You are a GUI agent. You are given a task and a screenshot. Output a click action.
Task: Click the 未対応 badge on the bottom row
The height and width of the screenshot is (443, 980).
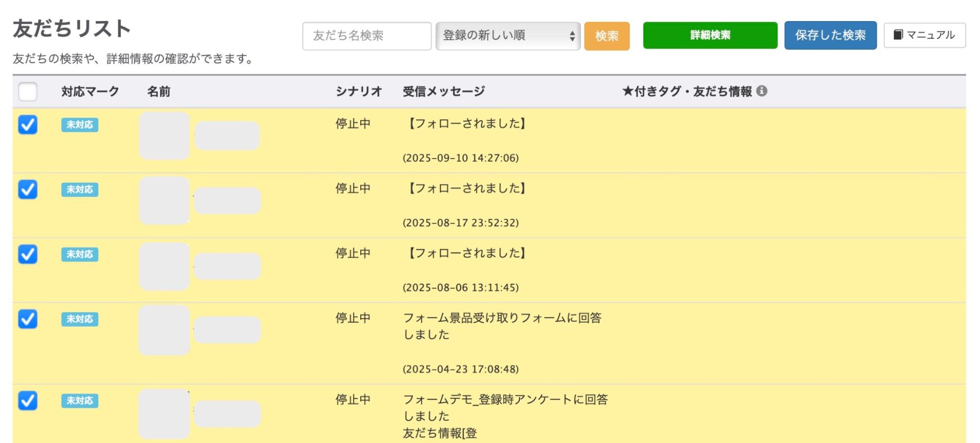pos(79,401)
